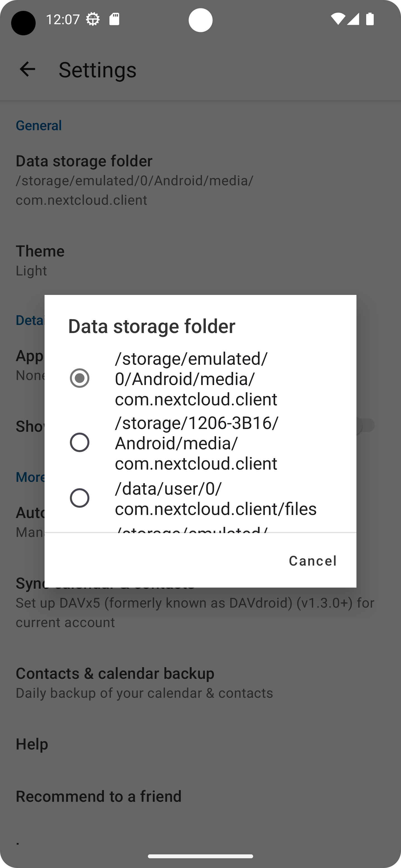Open the Help entry
The width and height of the screenshot is (401, 868).
point(32,744)
